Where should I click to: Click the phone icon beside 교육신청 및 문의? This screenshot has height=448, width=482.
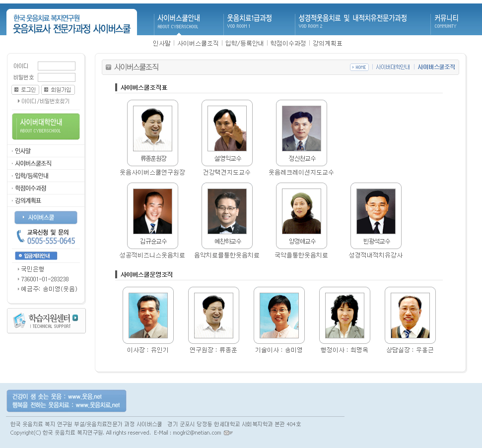point(20,236)
